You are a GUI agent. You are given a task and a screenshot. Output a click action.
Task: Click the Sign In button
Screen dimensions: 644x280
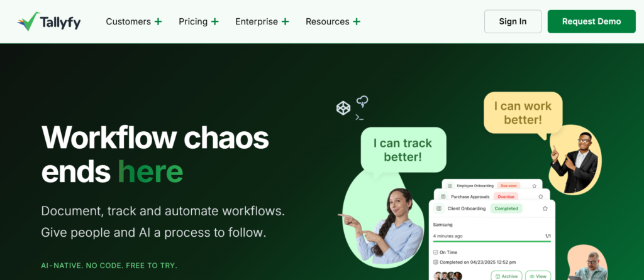click(513, 21)
